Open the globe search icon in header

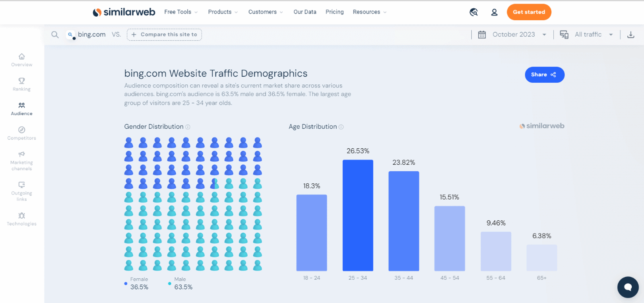(473, 12)
